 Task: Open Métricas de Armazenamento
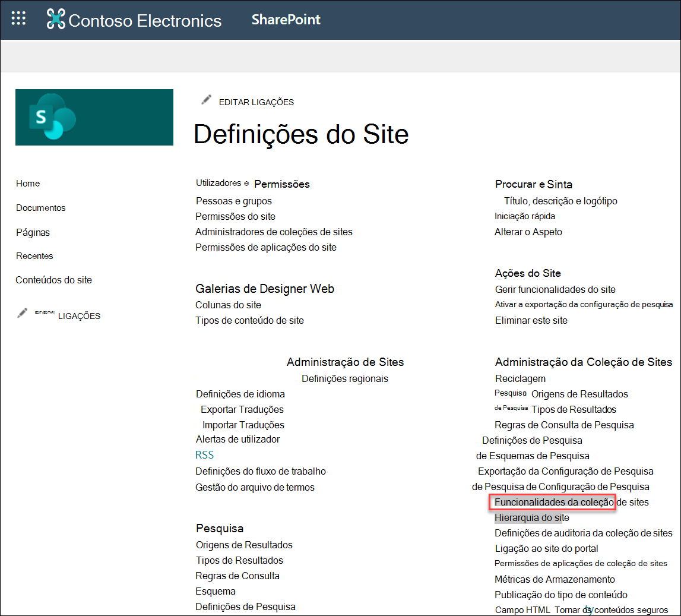[x=555, y=579]
